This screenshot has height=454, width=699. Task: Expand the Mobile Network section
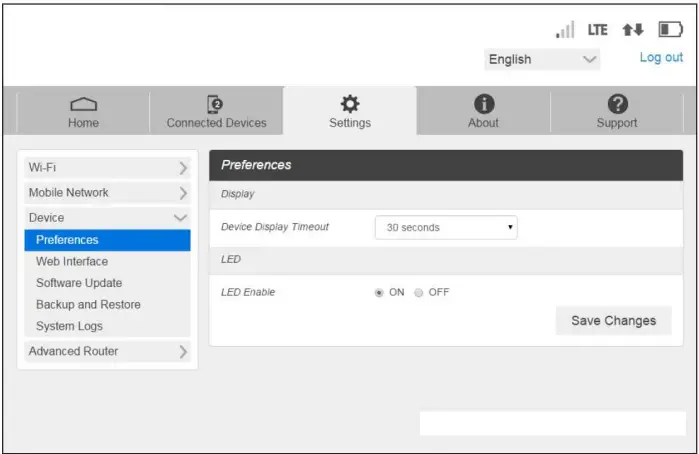click(107, 192)
